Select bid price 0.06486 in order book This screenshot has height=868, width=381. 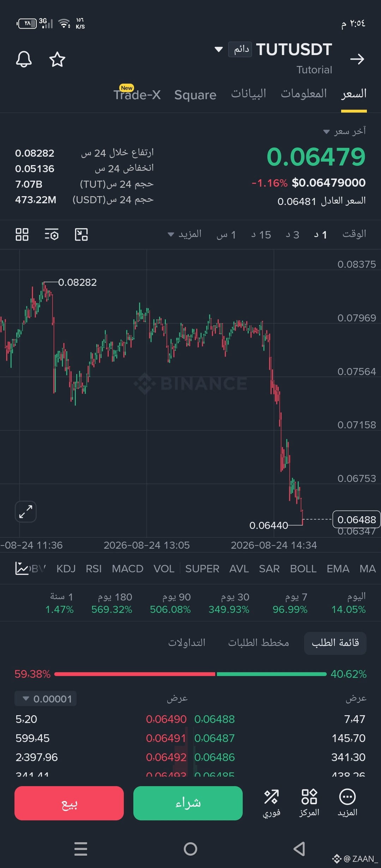pyautogui.click(x=214, y=757)
